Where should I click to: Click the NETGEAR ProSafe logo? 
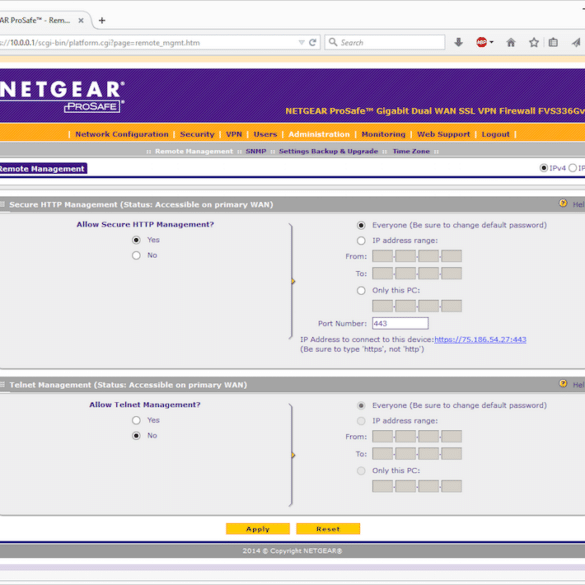click(x=62, y=96)
